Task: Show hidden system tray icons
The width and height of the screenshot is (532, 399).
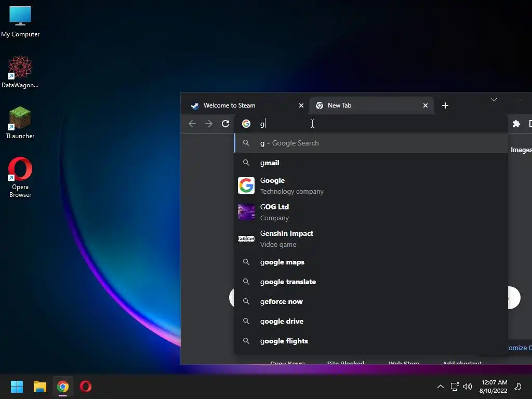Action: pyautogui.click(x=441, y=387)
